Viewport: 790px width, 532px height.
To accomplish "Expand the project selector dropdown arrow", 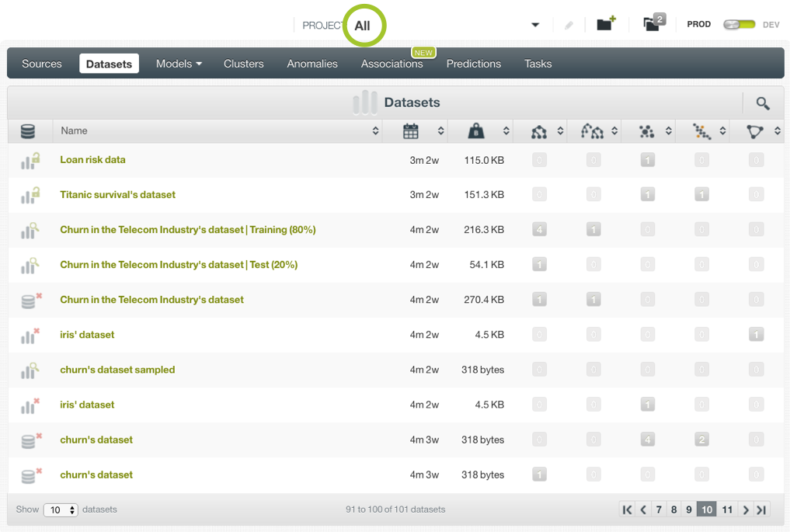I will click(x=535, y=25).
